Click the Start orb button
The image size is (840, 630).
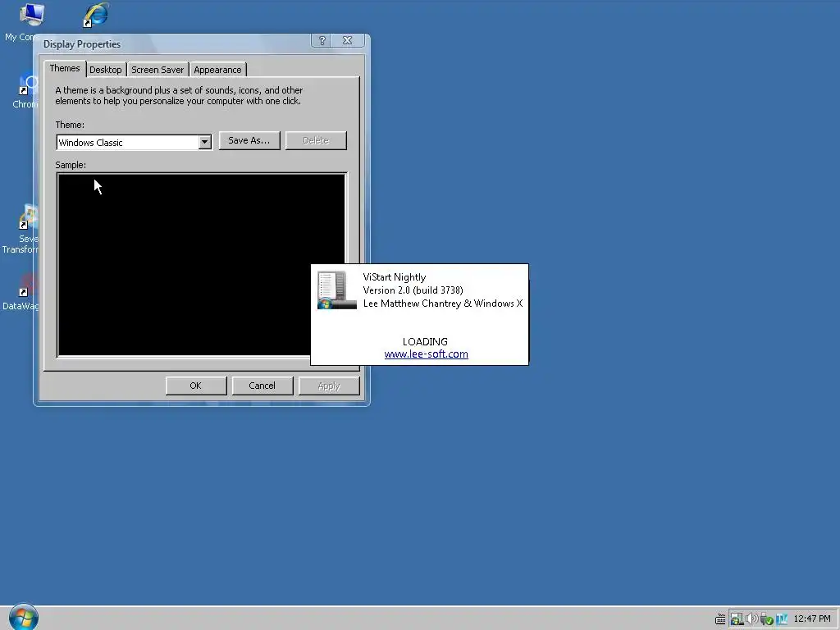(24, 617)
